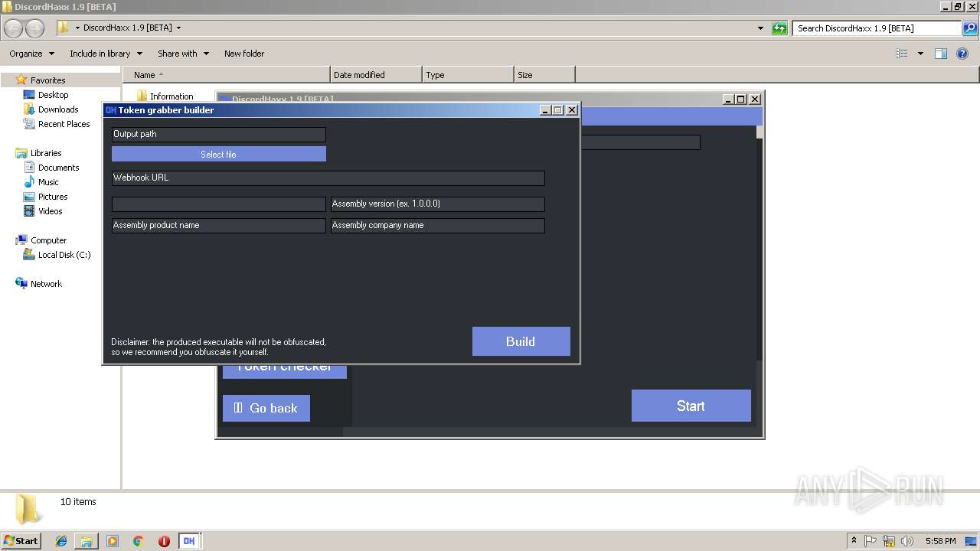Click the Search DiscordHaxx box
The image size is (980, 551).
pyautogui.click(x=877, y=28)
